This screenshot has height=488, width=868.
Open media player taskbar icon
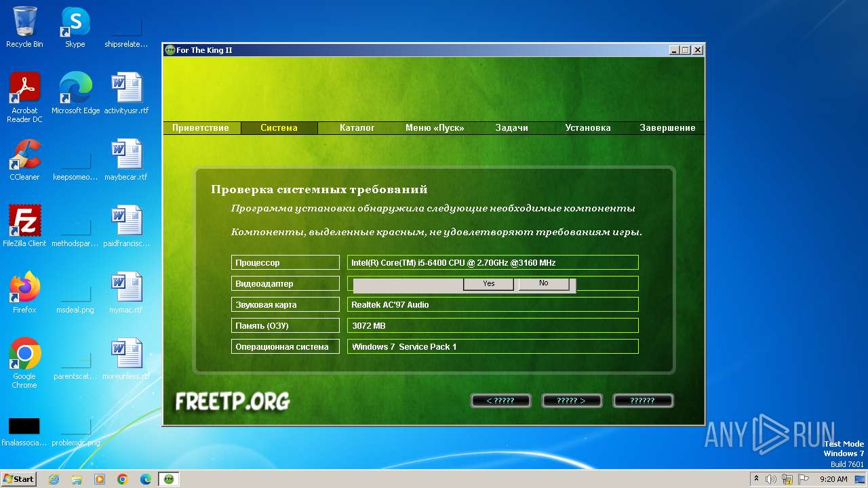[x=100, y=479]
